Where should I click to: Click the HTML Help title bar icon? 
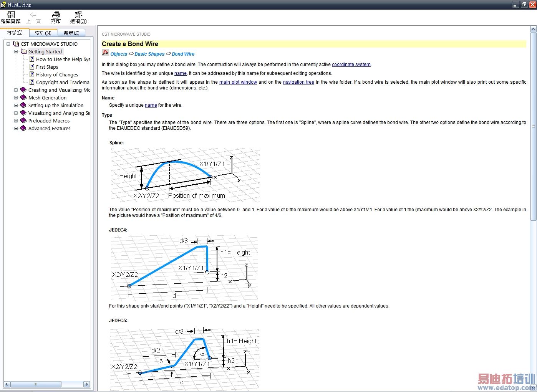point(3,5)
